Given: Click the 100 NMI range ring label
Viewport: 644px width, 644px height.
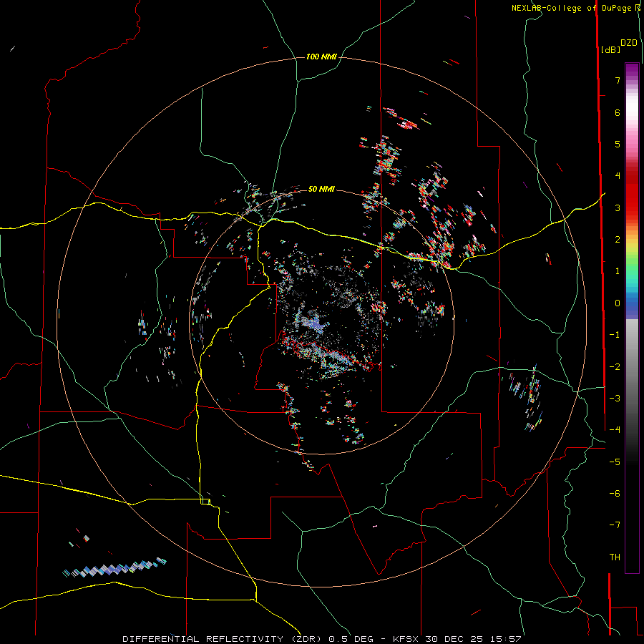Looking at the screenshot, I should tap(321, 57).
